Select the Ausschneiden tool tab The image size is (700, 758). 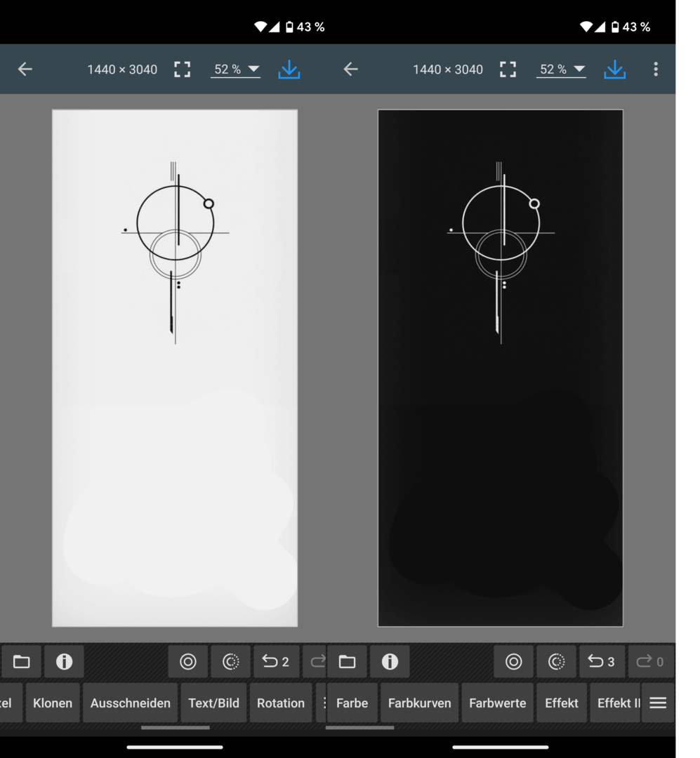tap(130, 703)
